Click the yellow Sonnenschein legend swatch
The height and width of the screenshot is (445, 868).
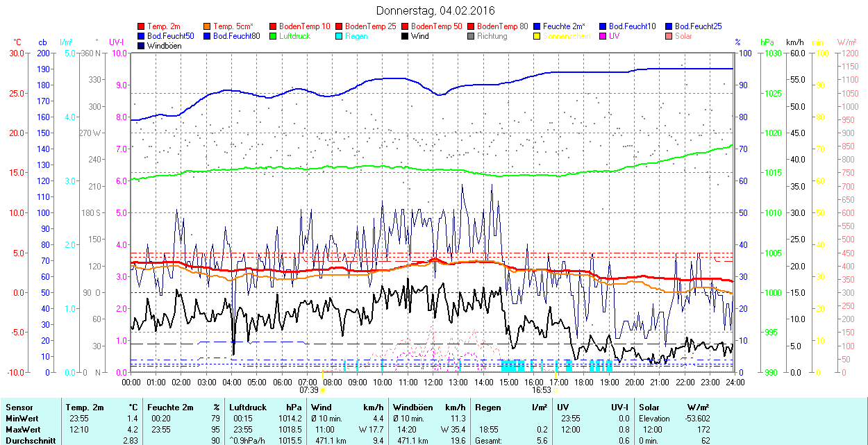pos(537,36)
